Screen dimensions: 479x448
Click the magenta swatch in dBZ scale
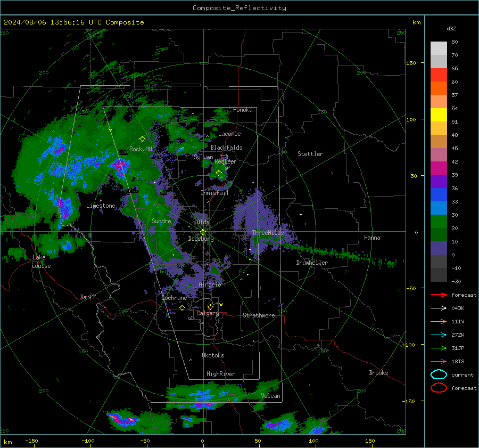(x=439, y=168)
